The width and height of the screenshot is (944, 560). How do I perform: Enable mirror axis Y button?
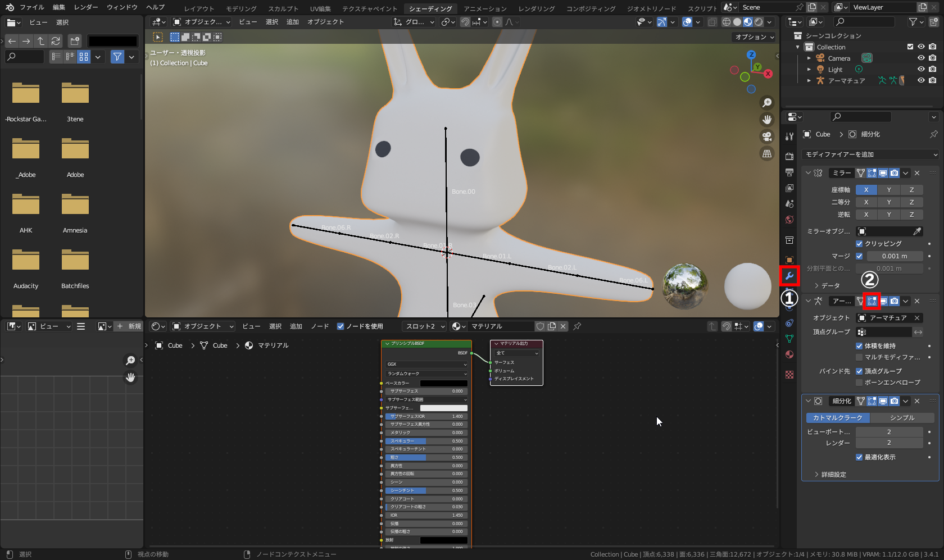point(889,190)
